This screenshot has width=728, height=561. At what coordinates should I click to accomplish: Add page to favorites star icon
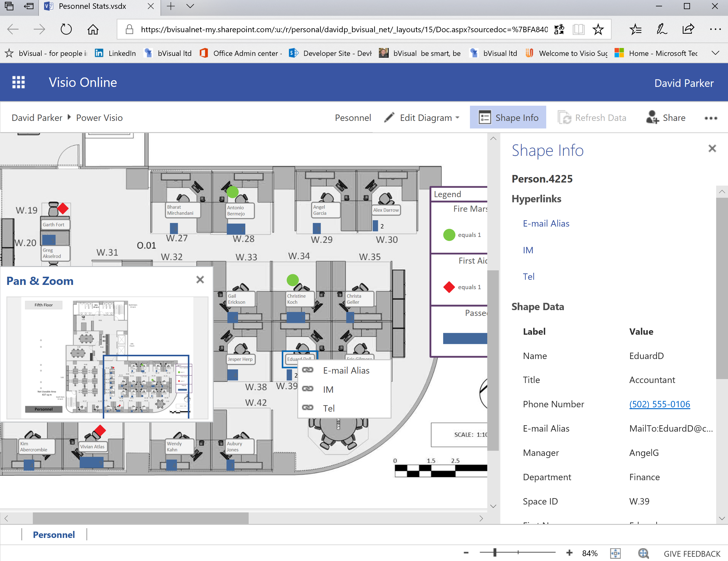(x=598, y=30)
